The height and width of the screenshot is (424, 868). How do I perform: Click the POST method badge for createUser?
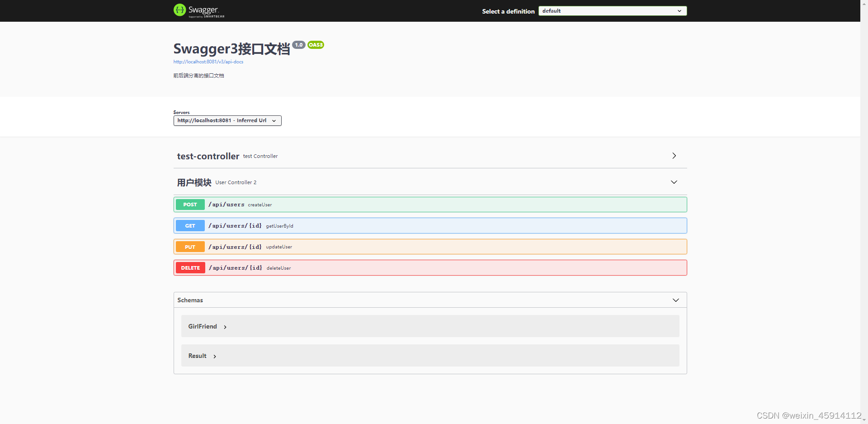tap(190, 205)
